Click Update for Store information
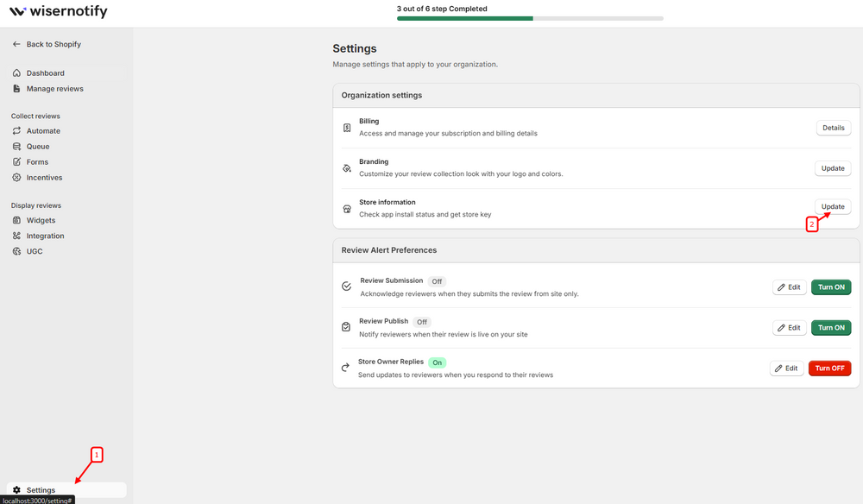The width and height of the screenshot is (863, 504). pos(833,207)
